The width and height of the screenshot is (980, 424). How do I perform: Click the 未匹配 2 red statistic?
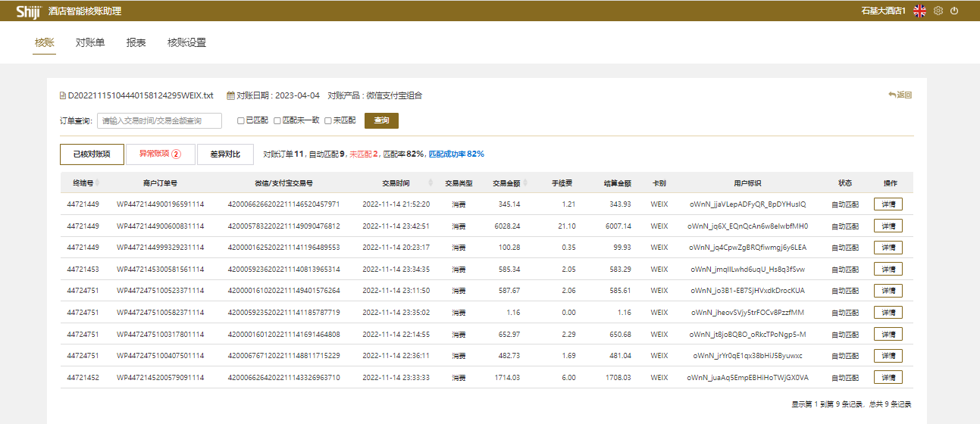pos(364,154)
